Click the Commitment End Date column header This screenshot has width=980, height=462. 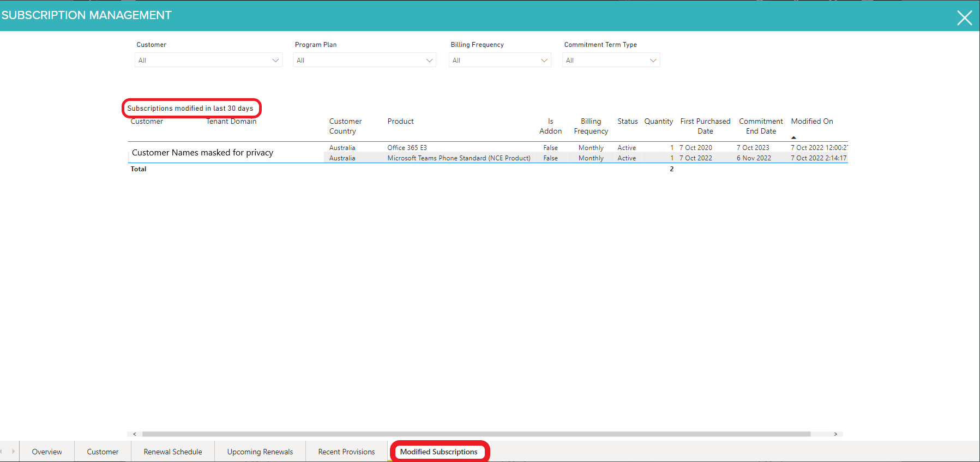click(x=760, y=126)
